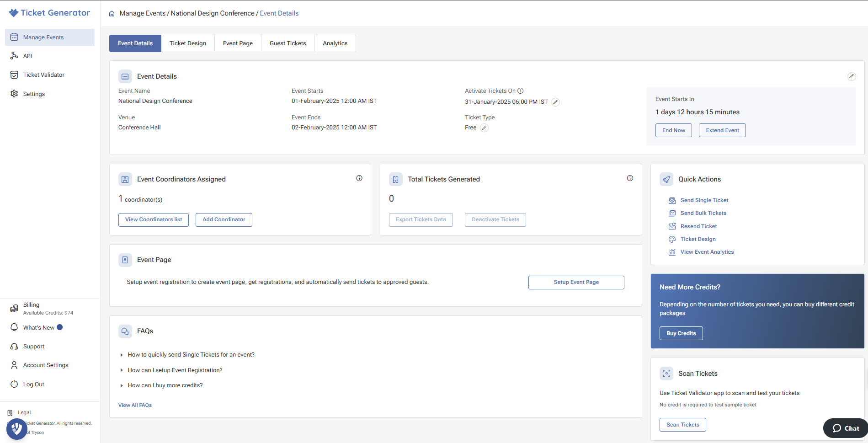
Task: Click the Quick Actions rocket icon
Action: (666, 179)
